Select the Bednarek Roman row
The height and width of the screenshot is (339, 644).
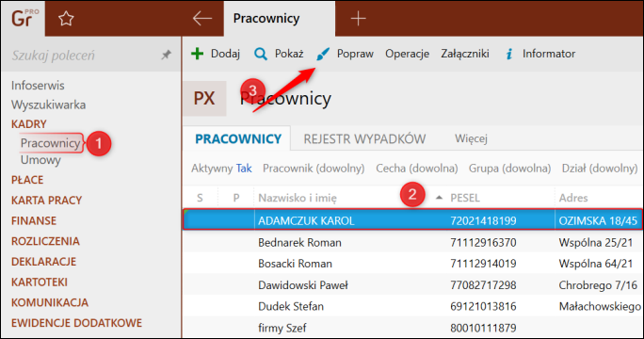(412, 242)
